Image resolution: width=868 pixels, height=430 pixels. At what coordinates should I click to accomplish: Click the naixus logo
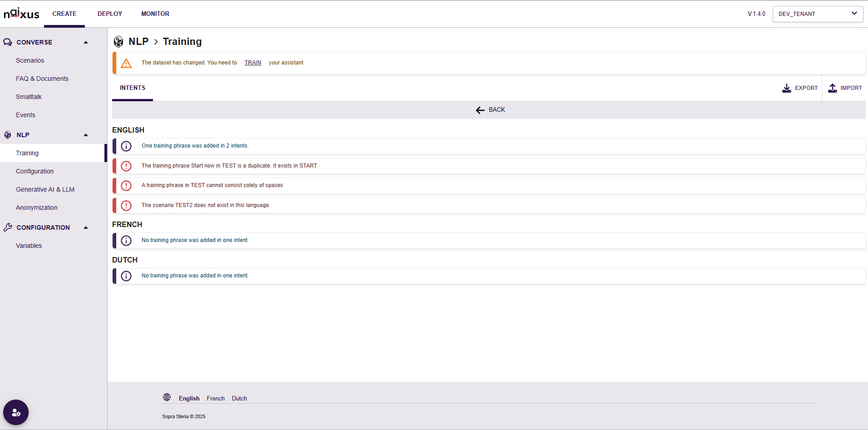(21, 13)
